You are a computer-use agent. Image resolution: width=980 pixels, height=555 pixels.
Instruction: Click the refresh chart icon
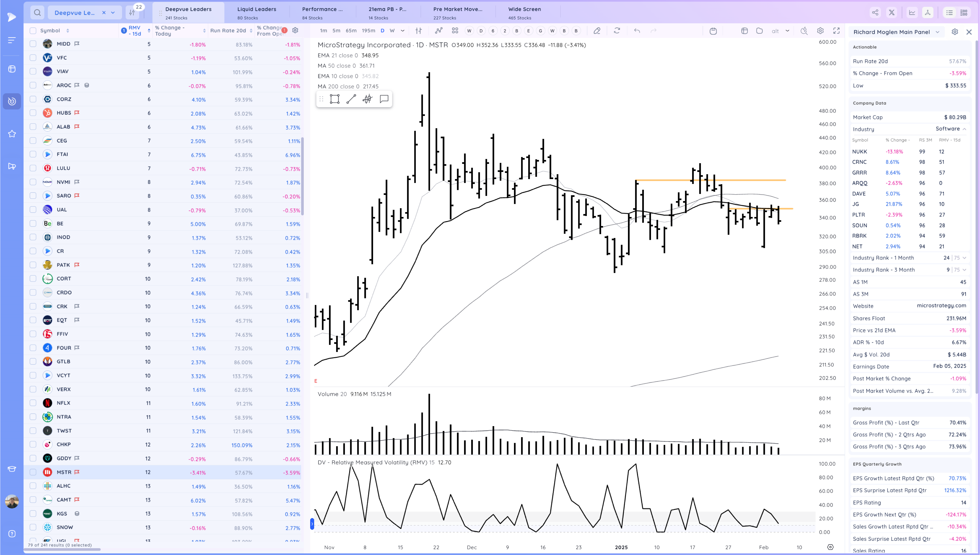(x=617, y=31)
